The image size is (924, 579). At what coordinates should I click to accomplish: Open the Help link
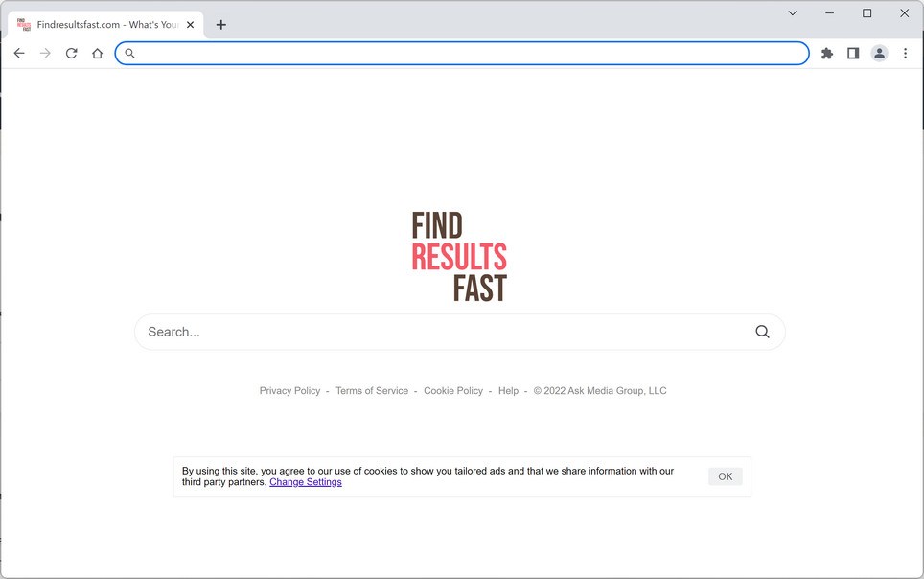(x=509, y=391)
